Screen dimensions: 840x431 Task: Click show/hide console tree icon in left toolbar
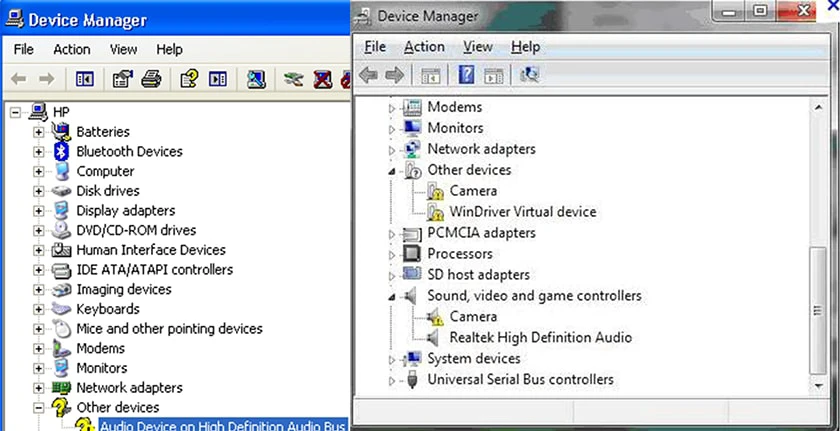coord(85,79)
